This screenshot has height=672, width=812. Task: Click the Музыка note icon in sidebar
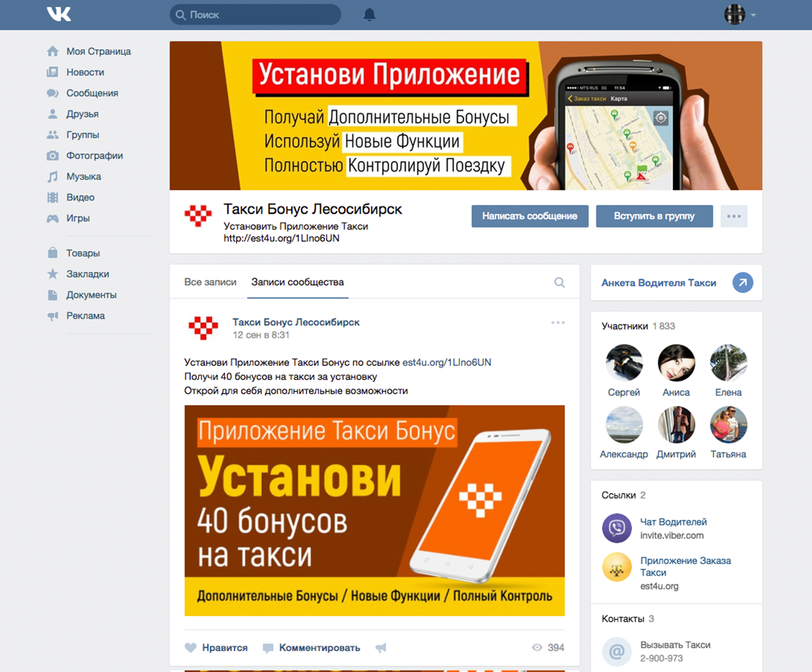pos(53,177)
